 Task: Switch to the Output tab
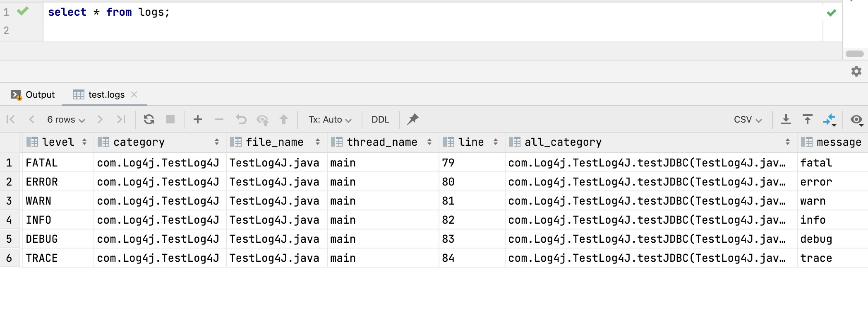pyautogui.click(x=33, y=95)
